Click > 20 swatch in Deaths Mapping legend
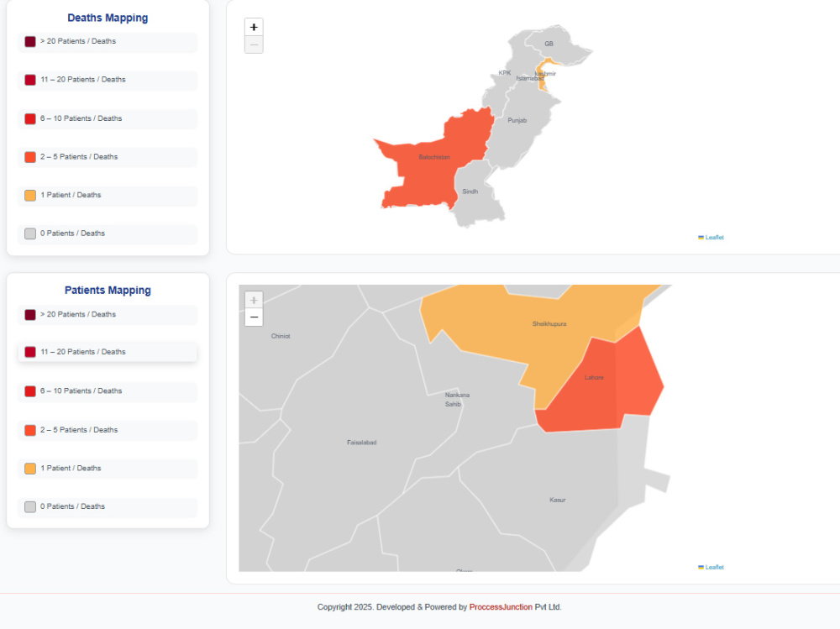 coord(30,41)
